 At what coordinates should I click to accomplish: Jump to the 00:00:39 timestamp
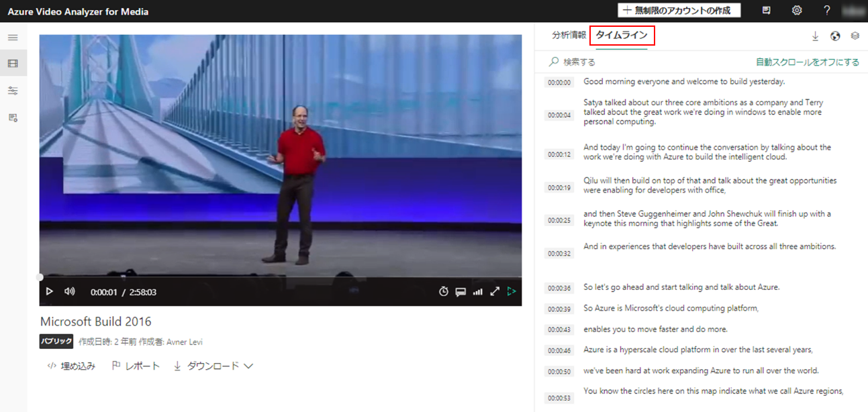559,309
